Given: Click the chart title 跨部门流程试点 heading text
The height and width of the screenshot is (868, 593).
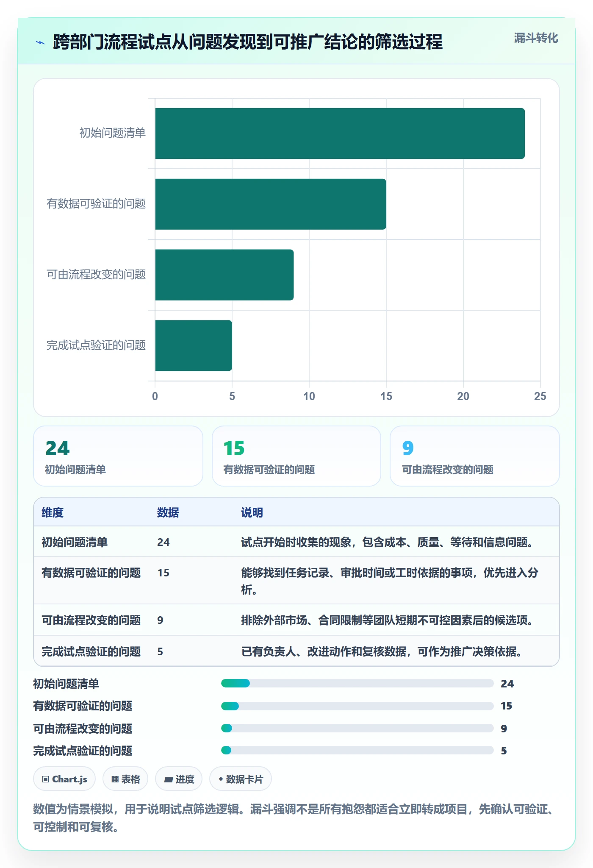Looking at the screenshot, I should tap(248, 42).
